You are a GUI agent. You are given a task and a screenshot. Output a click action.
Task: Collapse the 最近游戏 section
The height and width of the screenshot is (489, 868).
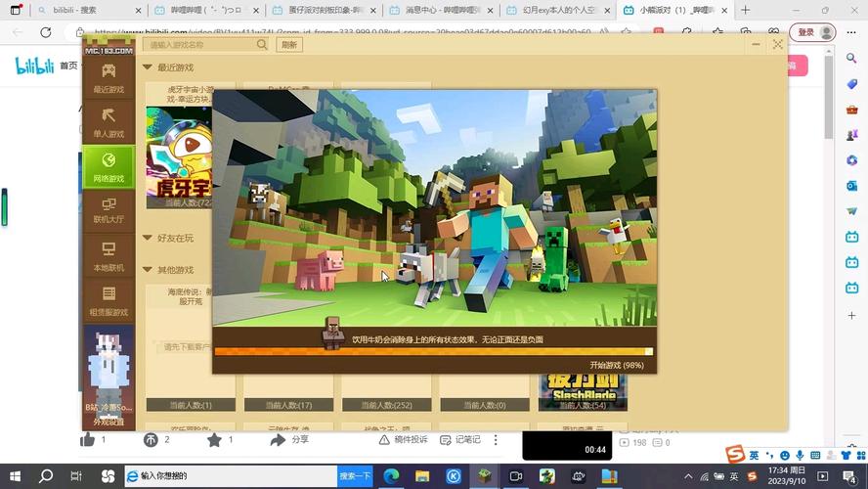(x=148, y=67)
